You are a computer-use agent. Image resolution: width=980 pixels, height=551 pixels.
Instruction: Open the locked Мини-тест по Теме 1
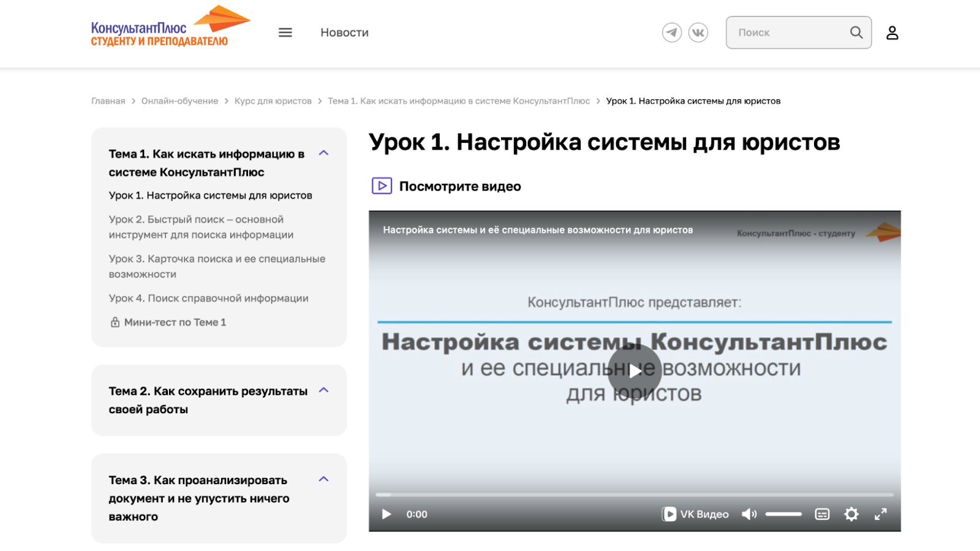click(168, 322)
